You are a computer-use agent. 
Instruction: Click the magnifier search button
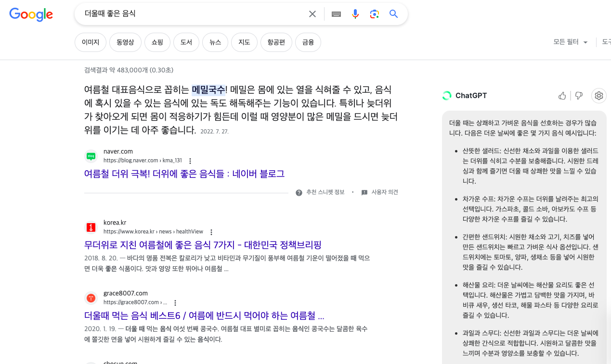[x=394, y=14]
